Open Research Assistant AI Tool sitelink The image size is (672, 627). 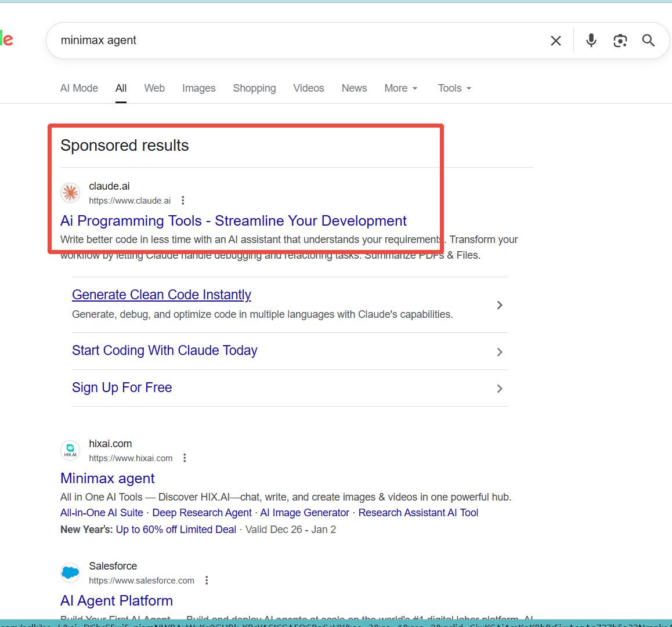(418, 513)
